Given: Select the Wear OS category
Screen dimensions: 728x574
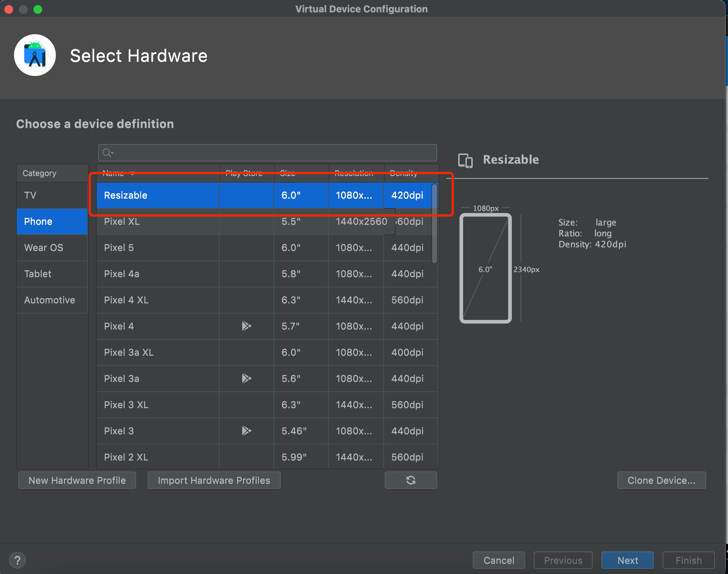Looking at the screenshot, I should (52, 248).
